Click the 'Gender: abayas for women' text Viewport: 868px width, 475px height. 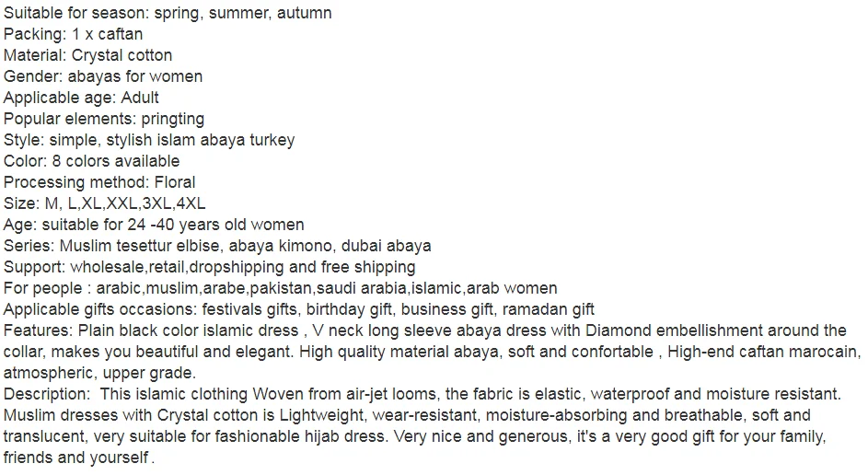click(x=103, y=76)
